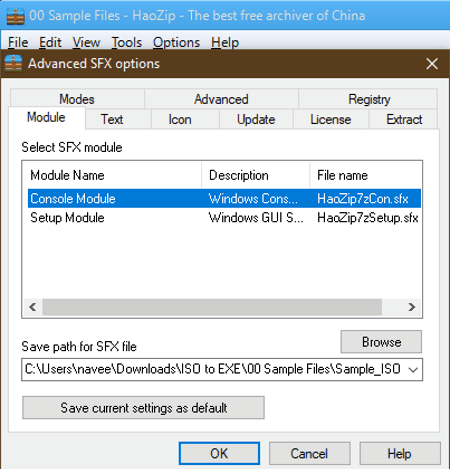
Task: Expand the save path dropdown arrow
Action: click(413, 370)
